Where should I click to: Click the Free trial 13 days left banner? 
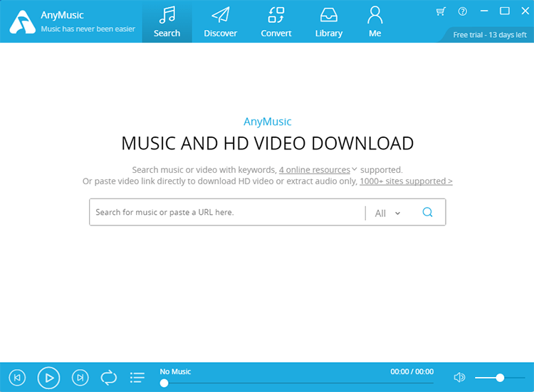click(x=489, y=35)
